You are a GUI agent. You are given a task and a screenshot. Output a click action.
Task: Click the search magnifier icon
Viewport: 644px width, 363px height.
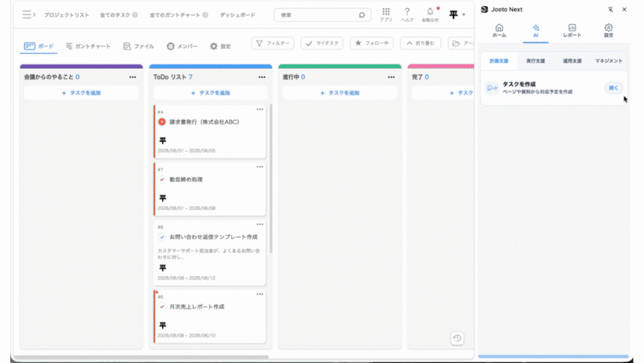362,15
